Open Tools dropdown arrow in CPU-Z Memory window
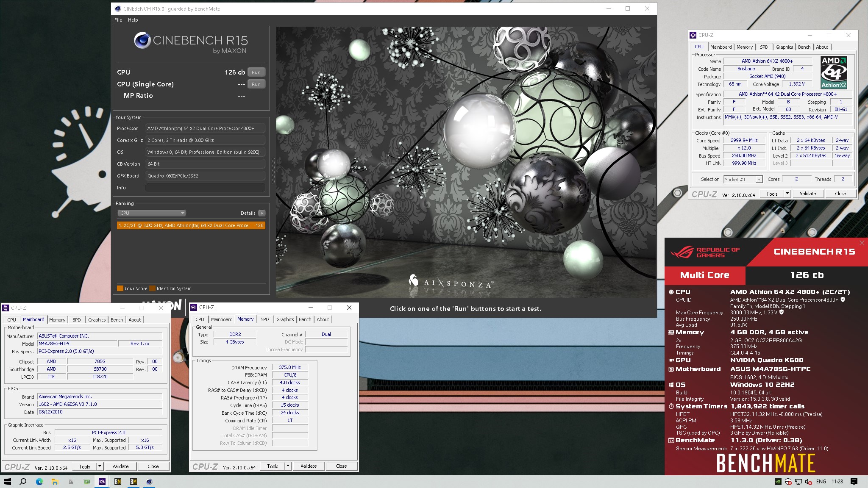The height and width of the screenshot is (488, 868). (x=288, y=466)
